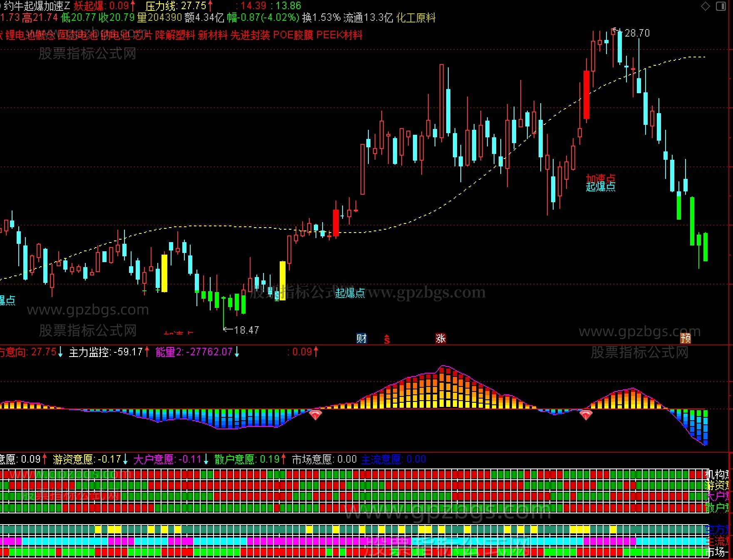The image size is (733, 560).
Task: Click the diamond icon in the top-right corner
Action: [706, 6]
